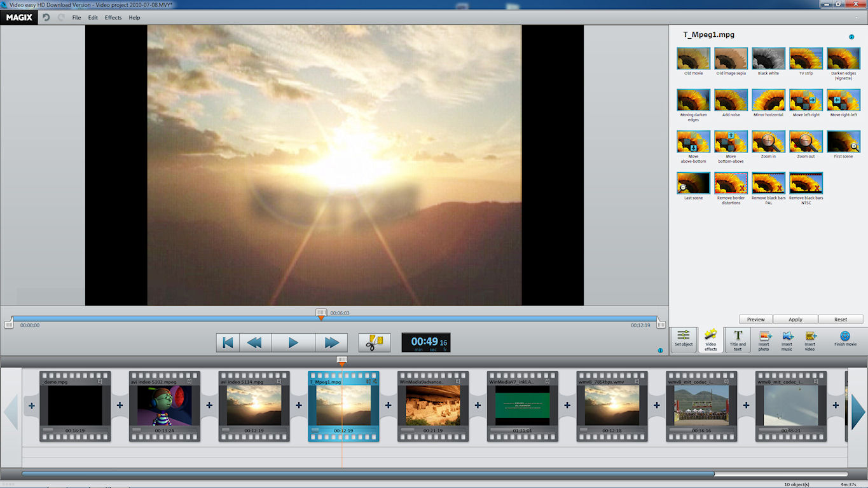Click the undo arrow icon
This screenshot has height=488, width=868.
pyautogui.click(x=46, y=18)
